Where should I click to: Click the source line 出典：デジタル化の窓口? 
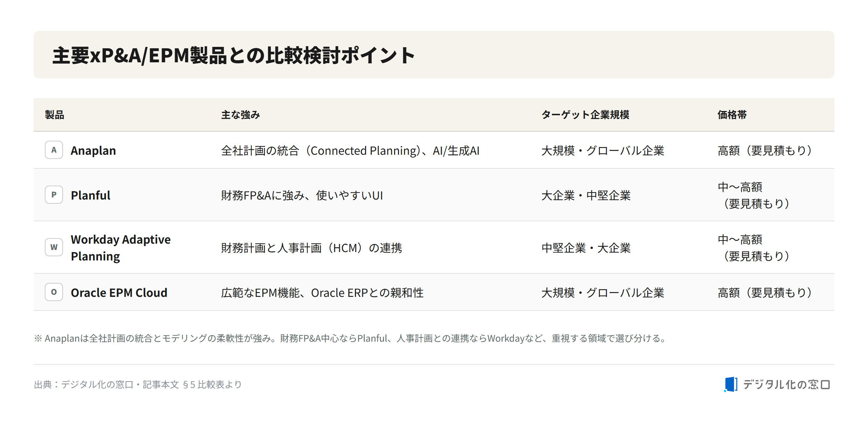pos(138,384)
